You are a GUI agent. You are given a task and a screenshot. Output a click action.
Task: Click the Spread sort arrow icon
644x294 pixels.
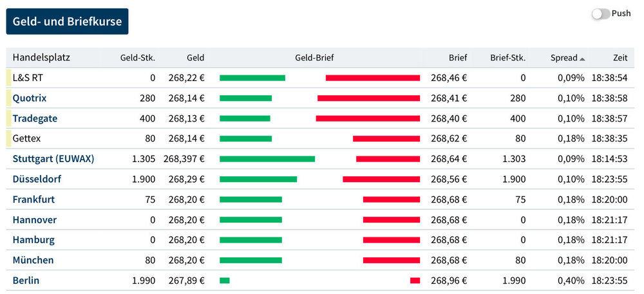(582, 59)
